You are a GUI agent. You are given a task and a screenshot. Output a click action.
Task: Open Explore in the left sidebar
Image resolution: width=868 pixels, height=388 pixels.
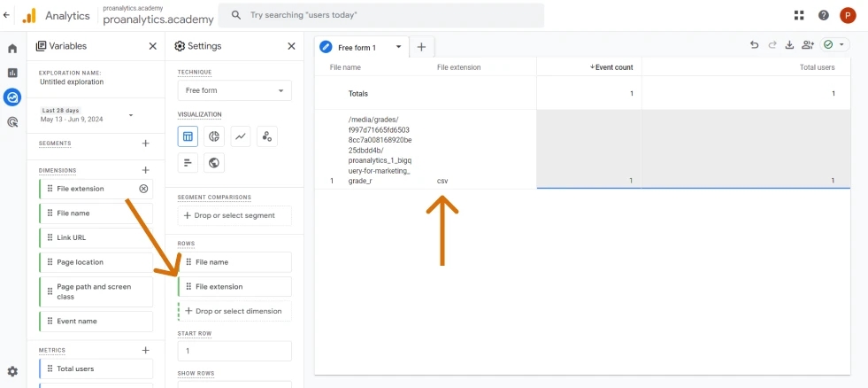tap(12, 97)
